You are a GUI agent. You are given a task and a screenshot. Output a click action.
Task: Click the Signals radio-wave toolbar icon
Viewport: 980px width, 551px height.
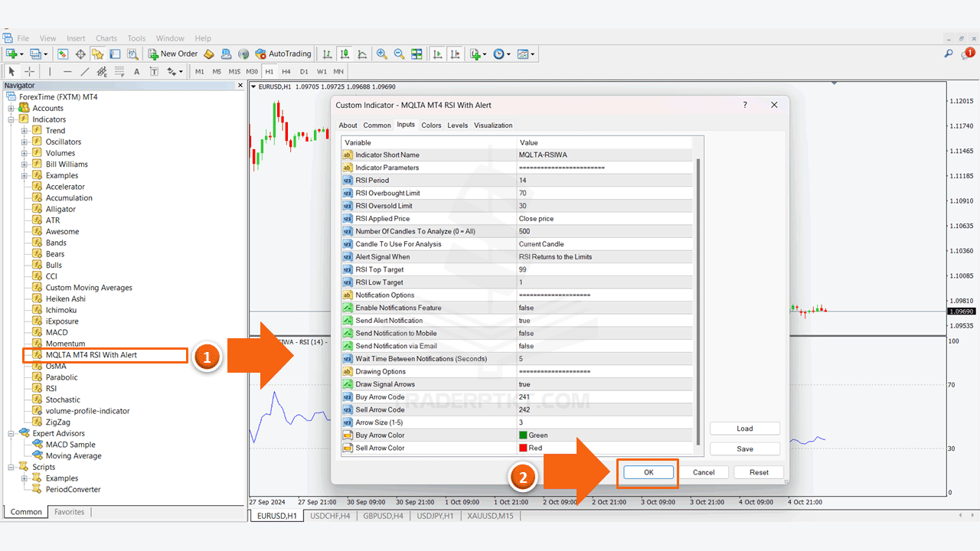pyautogui.click(x=243, y=54)
